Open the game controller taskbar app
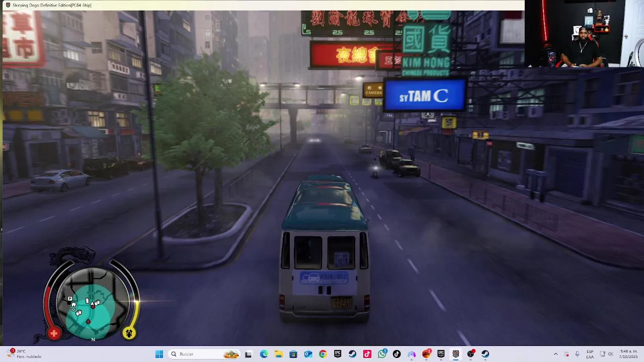 (412, 354)
